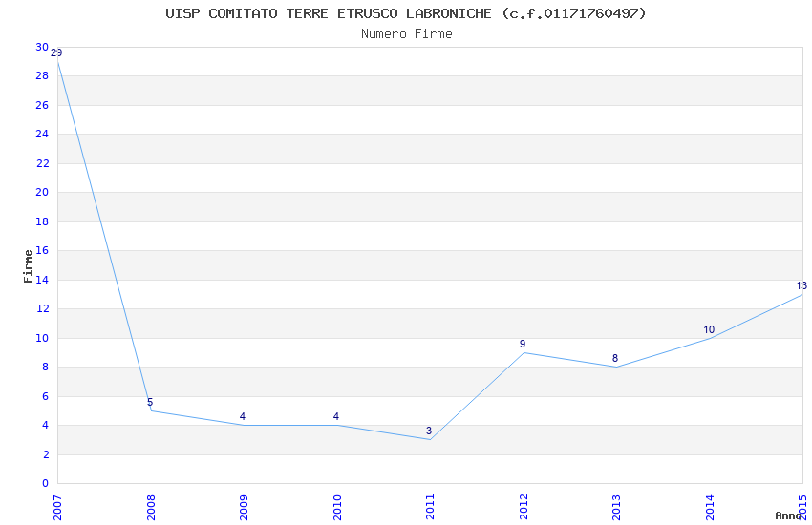The image size is (812, 525).
Task: Click the chart title UISP COMITATO TERRE ETRUSCO LABRONICHE
Action: (405, 13)
